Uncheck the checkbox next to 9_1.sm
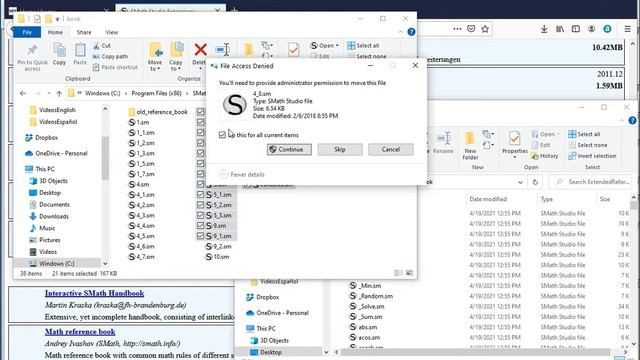 [x=200, y=236]
